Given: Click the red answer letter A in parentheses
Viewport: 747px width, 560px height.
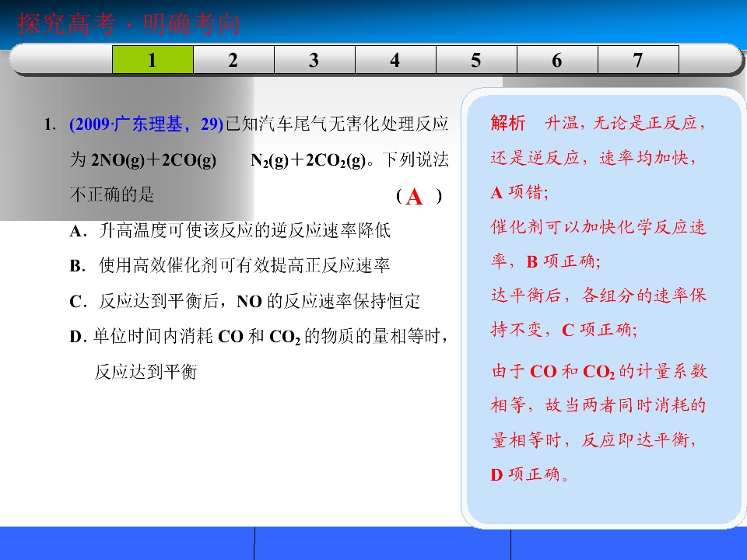Looking at the screenshot, I should tap(414, 197).
